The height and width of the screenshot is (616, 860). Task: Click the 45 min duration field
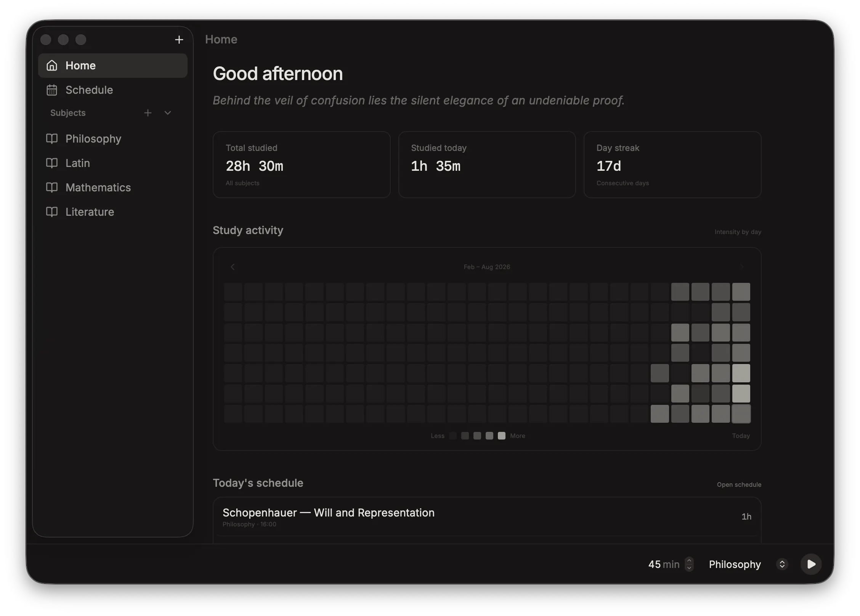point(664,564)
